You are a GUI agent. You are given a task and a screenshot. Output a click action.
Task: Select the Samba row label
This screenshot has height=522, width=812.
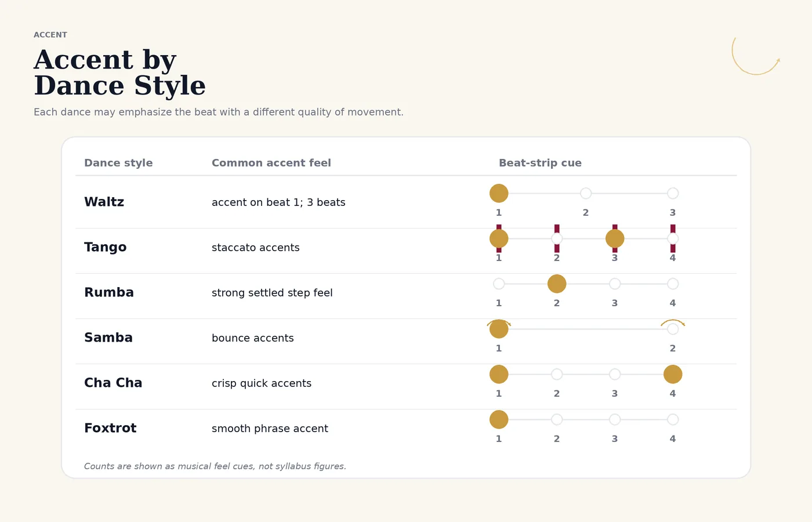[108, 338]
